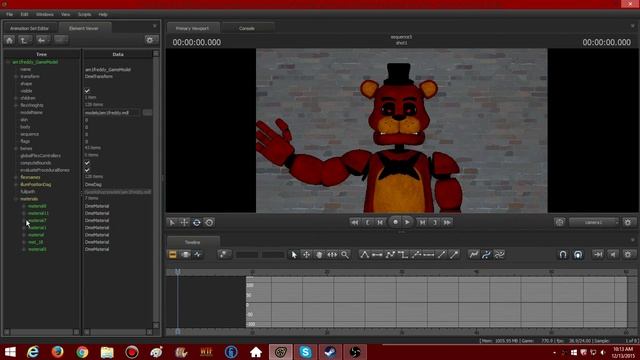Switch to the Console tab
The width and height of the screenshot is (640, 360).
(x=247, y=28)
